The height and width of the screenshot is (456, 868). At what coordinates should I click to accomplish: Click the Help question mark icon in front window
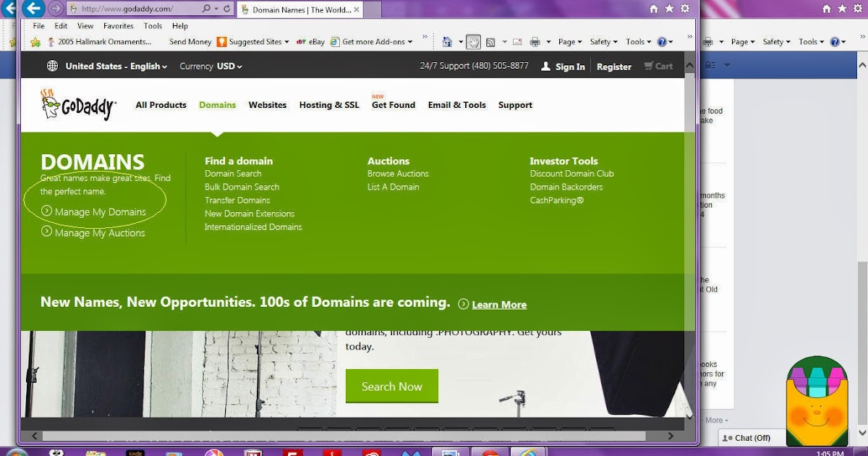coord(661,42)
